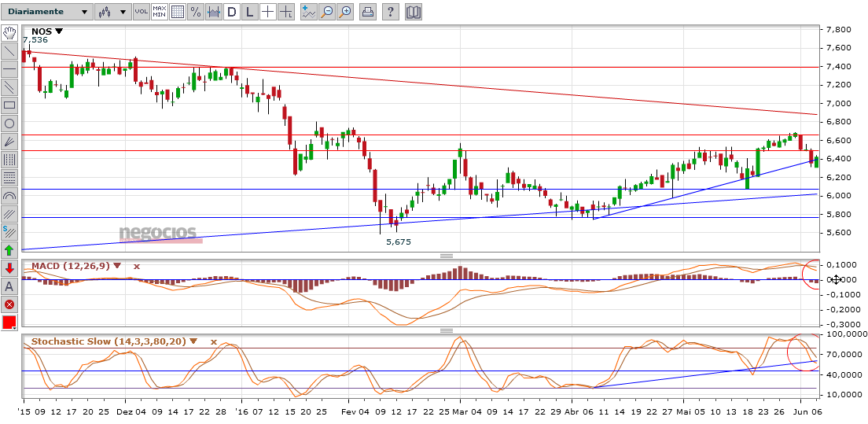Screen dimensions: 868x424
Task: Click the add indicator icon
Action: click(x=308, y=12)
